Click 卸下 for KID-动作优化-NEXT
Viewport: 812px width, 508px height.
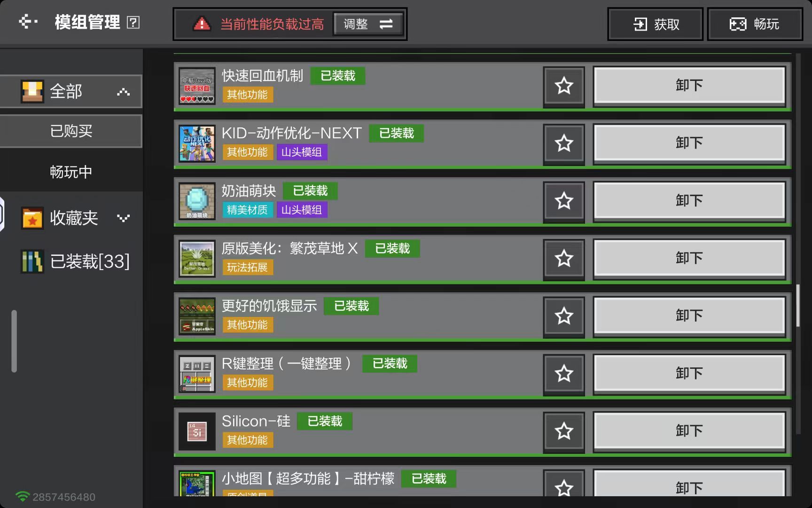[x=689, y=143]
